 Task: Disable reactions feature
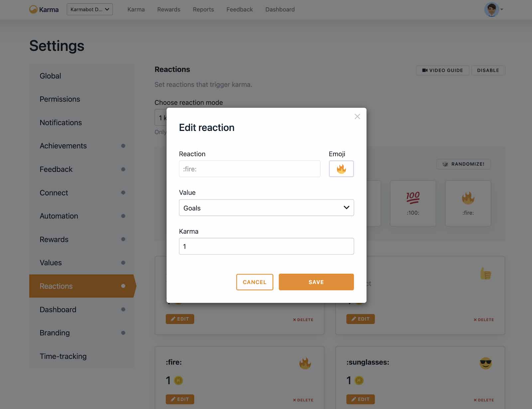click(488, 70)
